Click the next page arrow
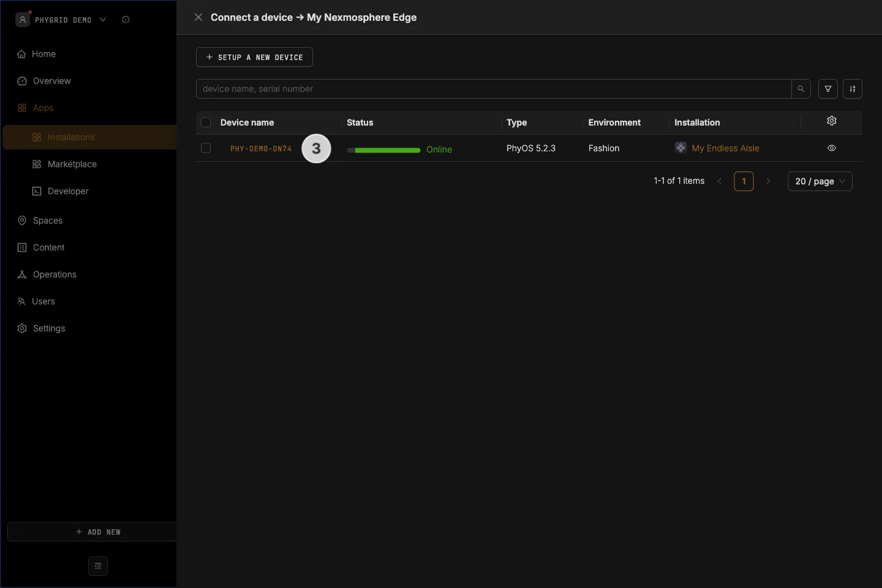Image resolution: width=882 pixels, height=588 pixels. tap(768, 181)
